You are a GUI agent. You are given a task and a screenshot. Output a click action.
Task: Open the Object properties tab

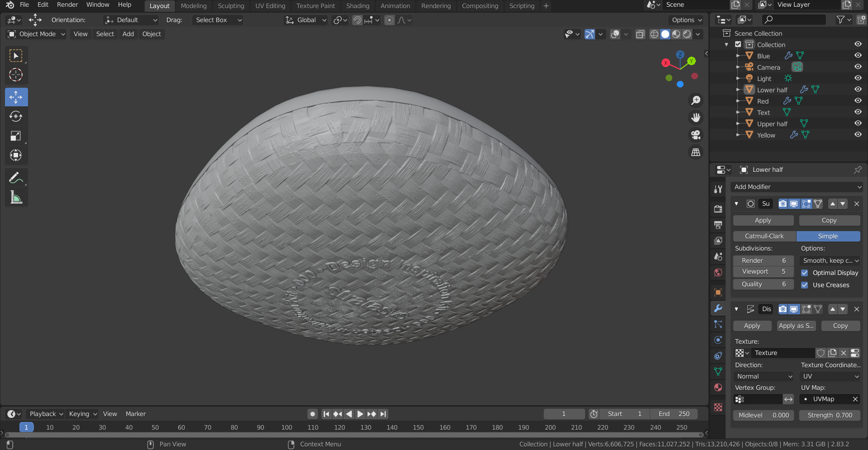(x=718, y=292)
